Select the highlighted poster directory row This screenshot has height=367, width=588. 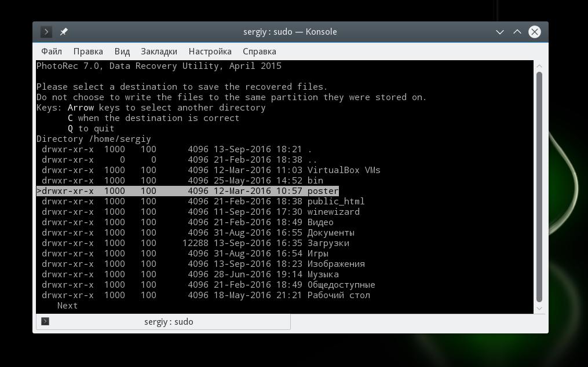(x=188, y=191)
